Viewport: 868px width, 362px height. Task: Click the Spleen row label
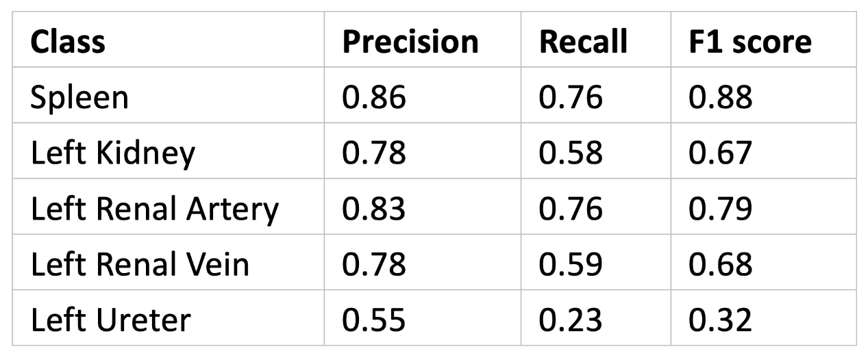79,98
